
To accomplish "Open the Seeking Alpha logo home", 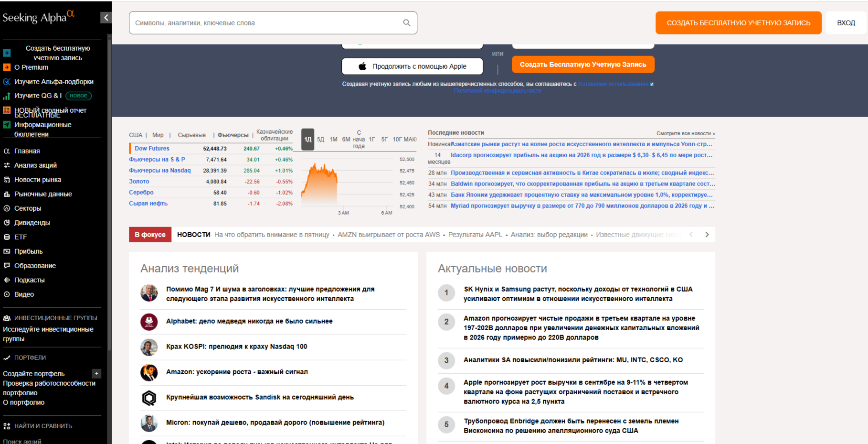I will (39, 17).
